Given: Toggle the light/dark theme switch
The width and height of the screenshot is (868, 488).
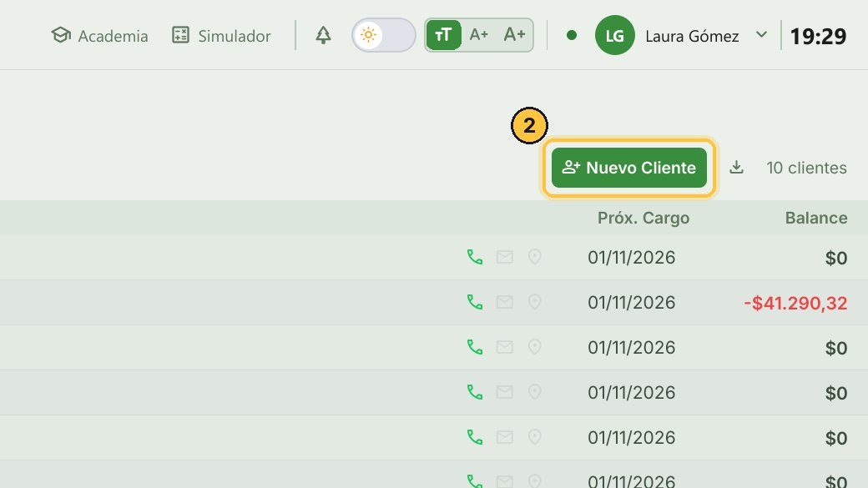Looking at the screenshot, I should tap(384, 35).
